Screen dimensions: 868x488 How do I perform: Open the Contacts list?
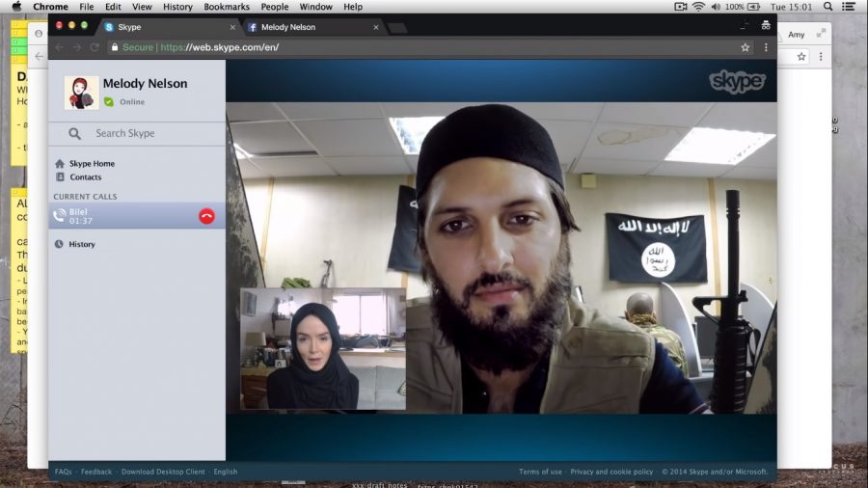pos(85,177)
